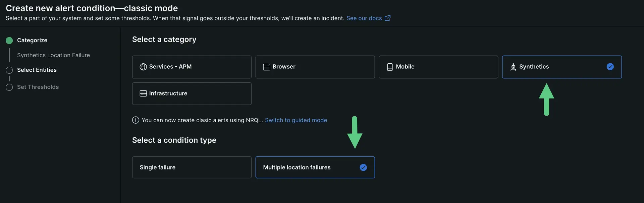This screenshot has width=644, height=203.
Task: Click the green Categorize step indicator
Action: pyautogui.click(x=9, y=41)
